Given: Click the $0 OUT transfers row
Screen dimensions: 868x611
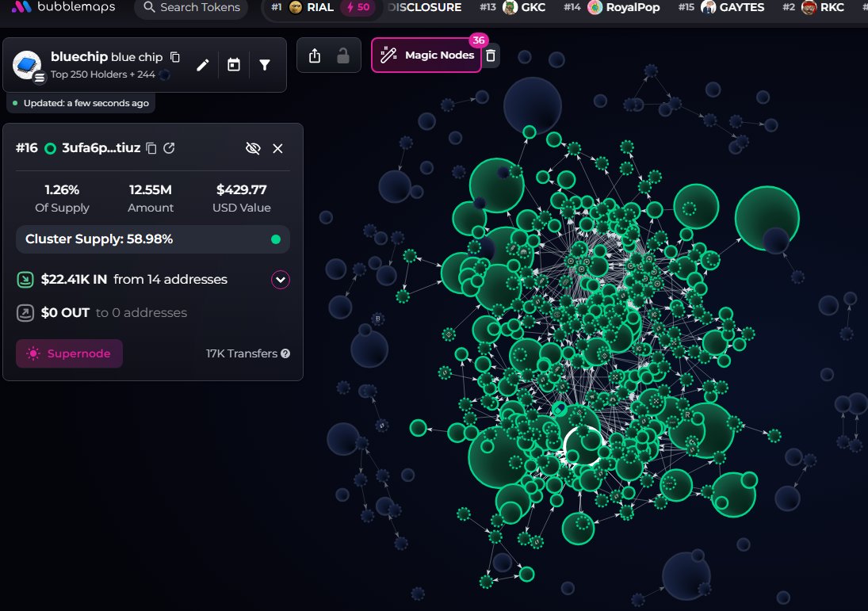Looking at the screenshot, I should click(153, 313).
